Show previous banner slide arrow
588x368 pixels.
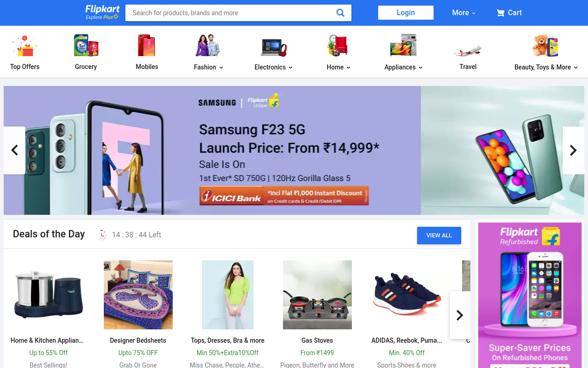[14, 150]
